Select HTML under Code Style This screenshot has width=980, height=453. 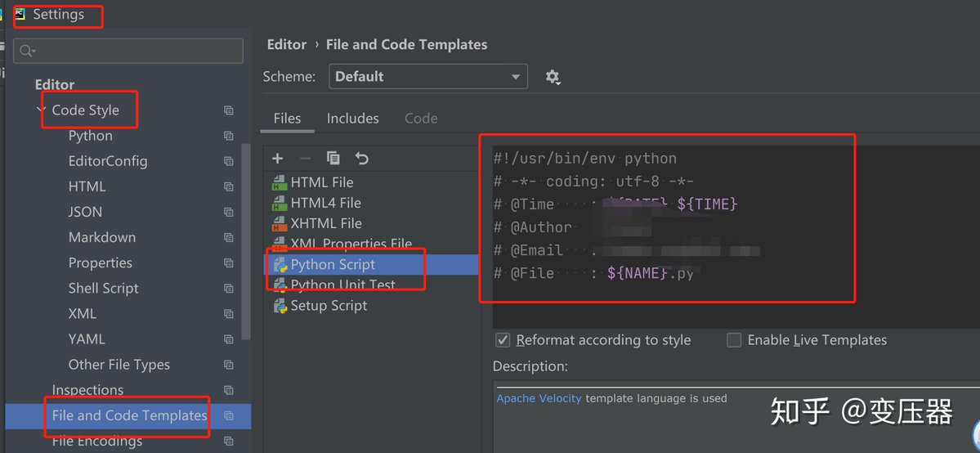click(x=87, y=186)
